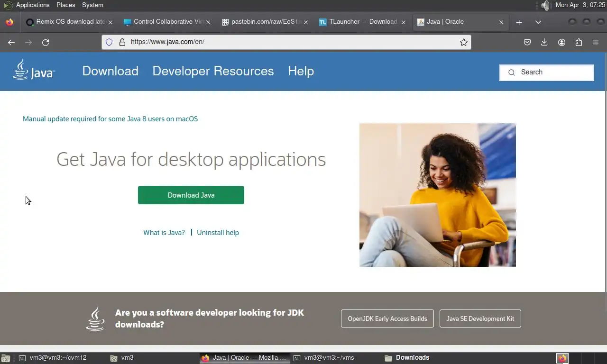Click the pinned Firefox tab icon
This screenshot has height=364, width=607.
9,22
